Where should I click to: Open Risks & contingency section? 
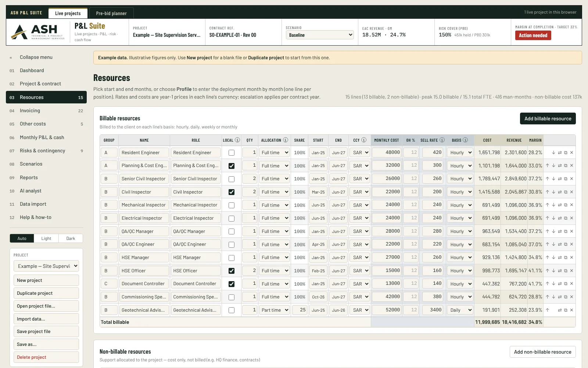click(46, 151)
